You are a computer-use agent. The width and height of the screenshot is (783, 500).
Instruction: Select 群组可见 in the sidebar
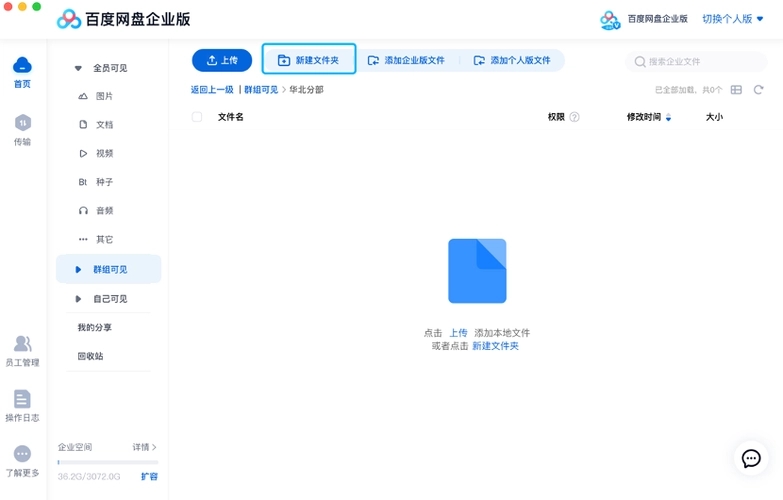(x=108, y=269)
